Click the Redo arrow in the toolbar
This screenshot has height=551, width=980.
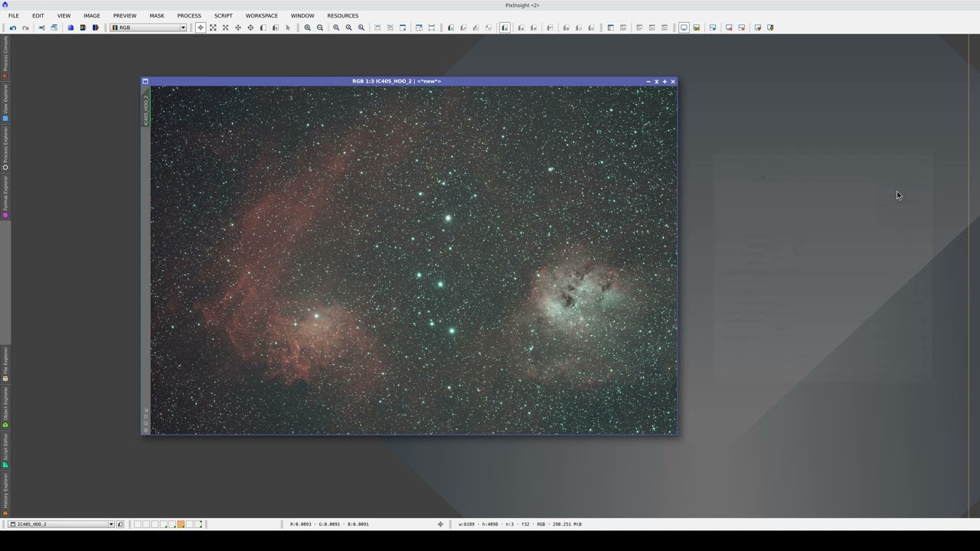coord(25,28)
